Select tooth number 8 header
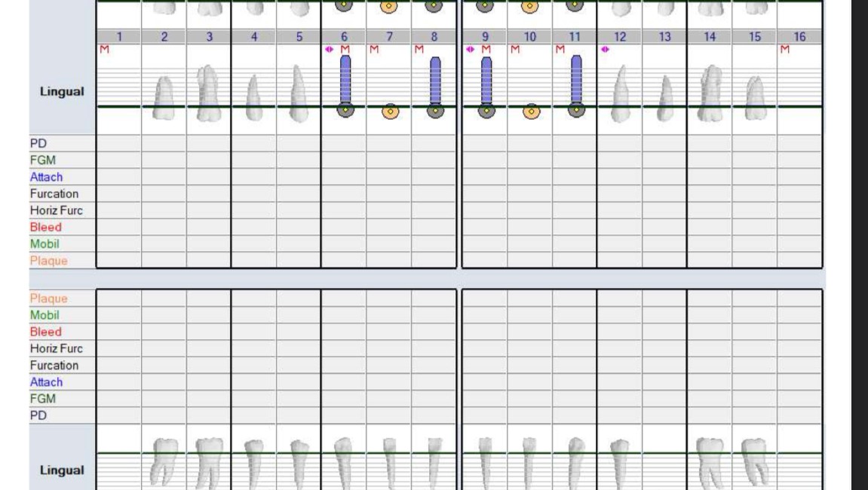 434,36
